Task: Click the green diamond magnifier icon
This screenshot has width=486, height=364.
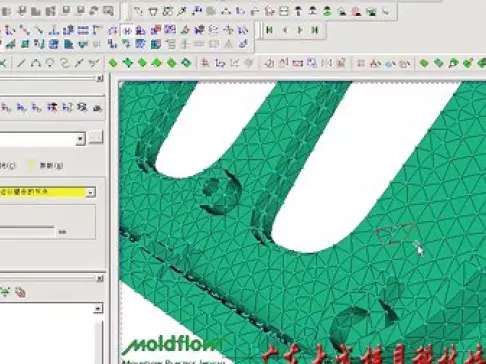Action: [453, 63]
